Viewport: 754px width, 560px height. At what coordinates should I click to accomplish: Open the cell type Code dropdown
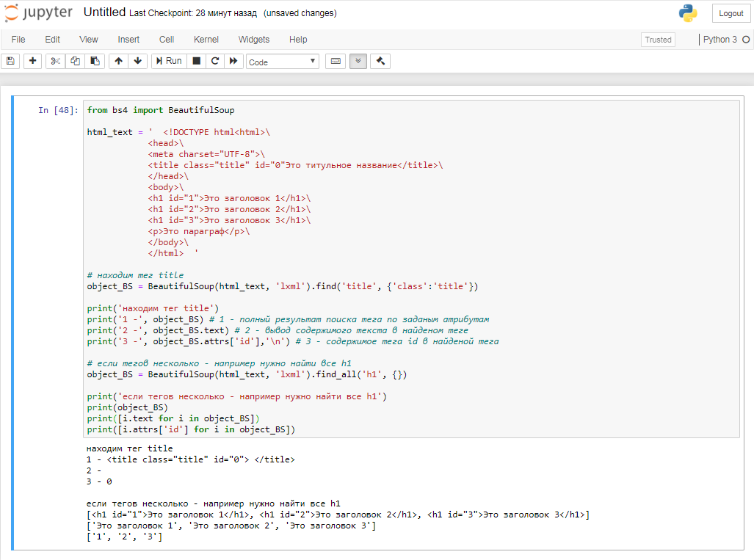[x=282, y=62]
